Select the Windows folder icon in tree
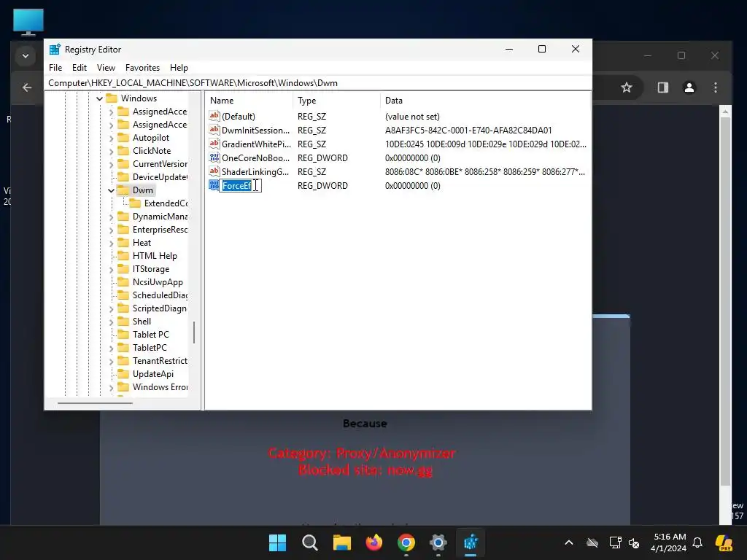 click(x=112, y=98)
